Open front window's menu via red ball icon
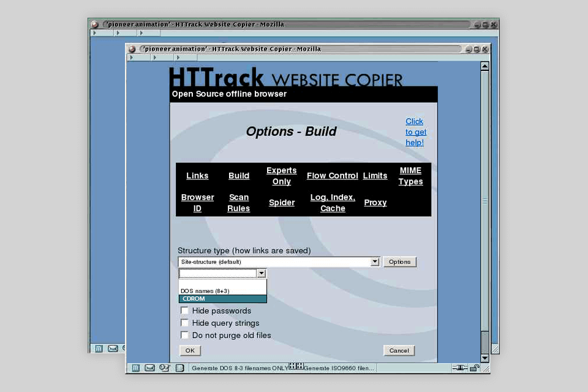 [132, 49]
